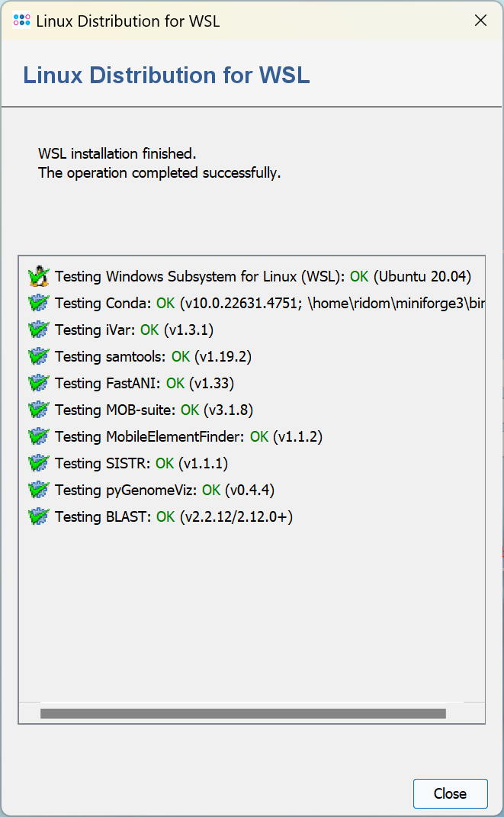Image resolution: width=504 pixels, height=817 pixels.
Task: Click the app icon in title bar
Action: [22, 21]
